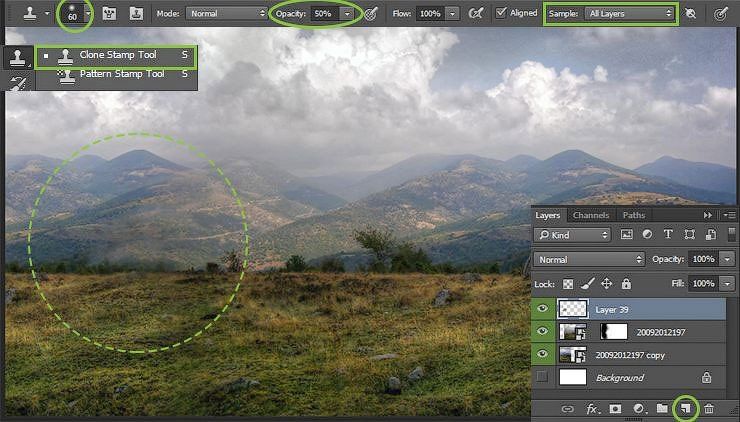This screenshot has width=740, height=422.
Task: Open the layer Opacity slider arrow
Action: point(727,259)
